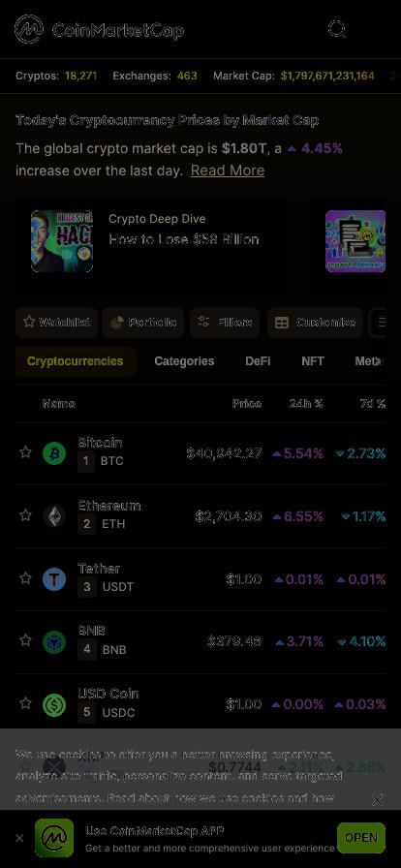Toggle the watchlist star for Tether
401x868 pixels.
pos(25,578)
